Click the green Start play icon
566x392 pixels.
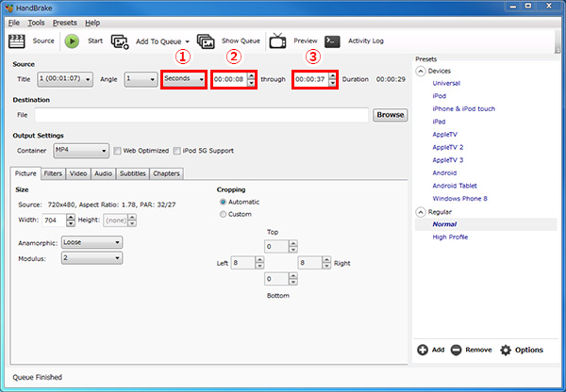coord(72,41)
